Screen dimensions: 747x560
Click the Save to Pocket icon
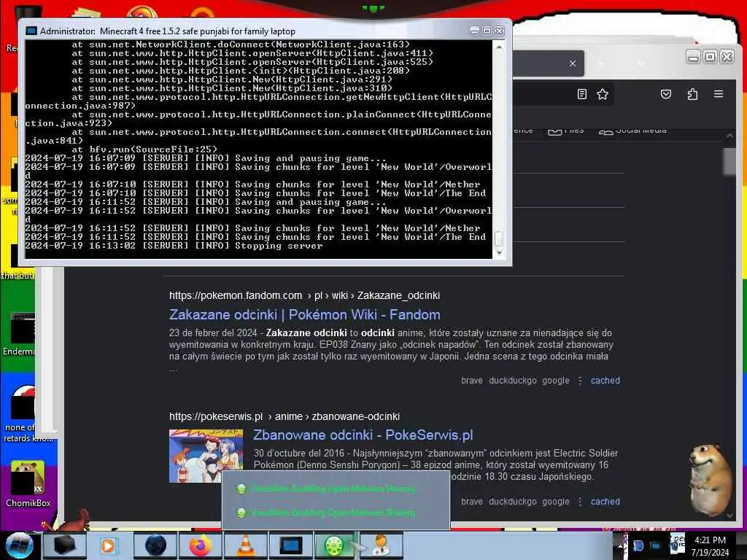click(x=665, y=94)
